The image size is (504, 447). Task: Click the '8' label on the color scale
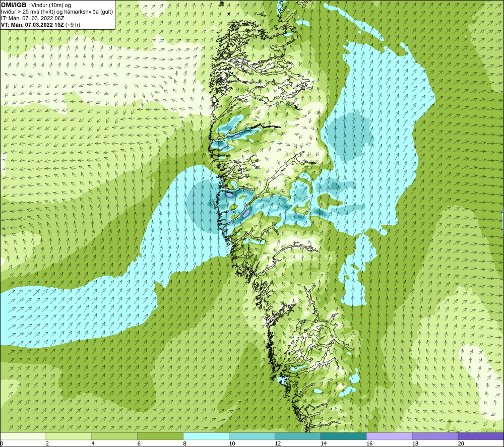pos(185,444)
